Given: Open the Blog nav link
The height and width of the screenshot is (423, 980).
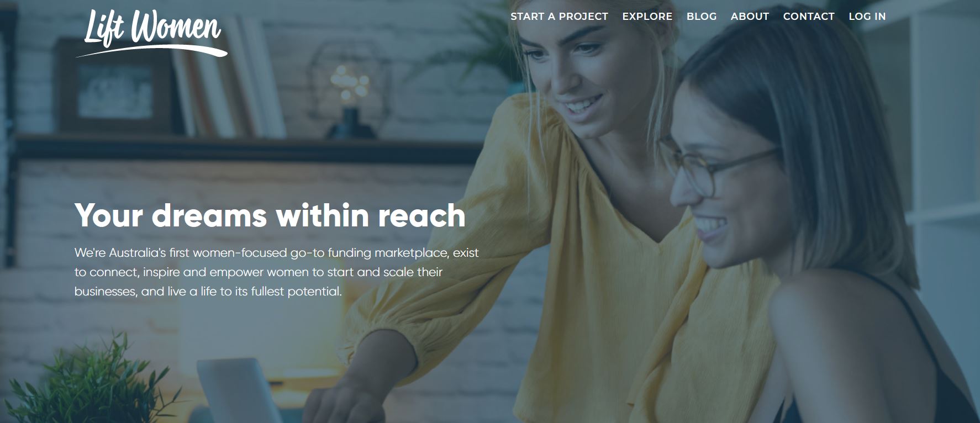Looking at the screenshot, I should [x=702, y=17].
